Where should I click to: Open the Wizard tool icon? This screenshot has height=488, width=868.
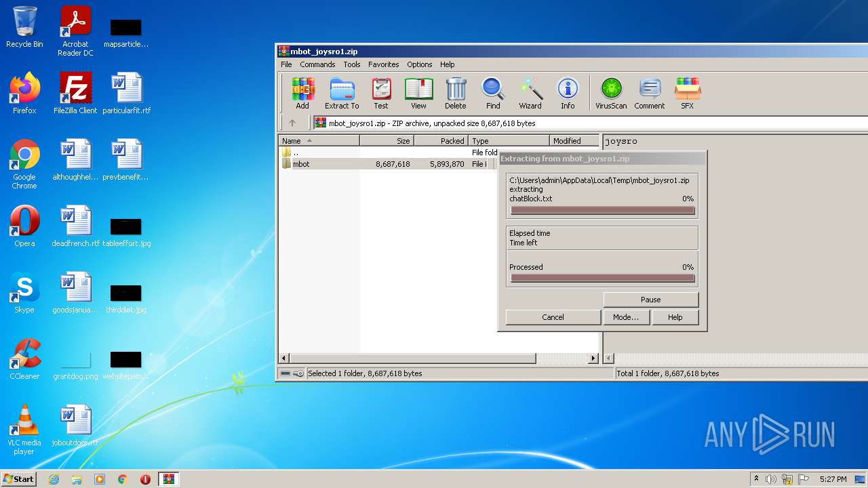click(x=530, y=94)
